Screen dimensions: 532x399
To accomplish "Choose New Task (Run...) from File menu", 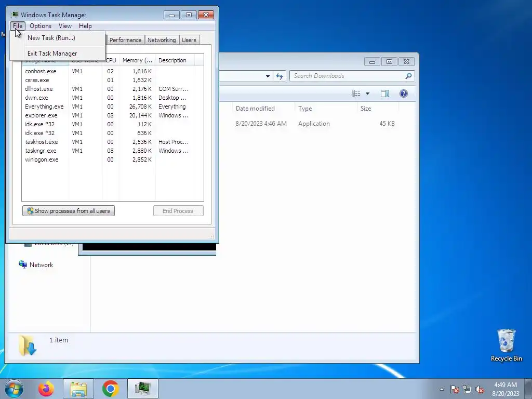I will (x=51, y=38).
